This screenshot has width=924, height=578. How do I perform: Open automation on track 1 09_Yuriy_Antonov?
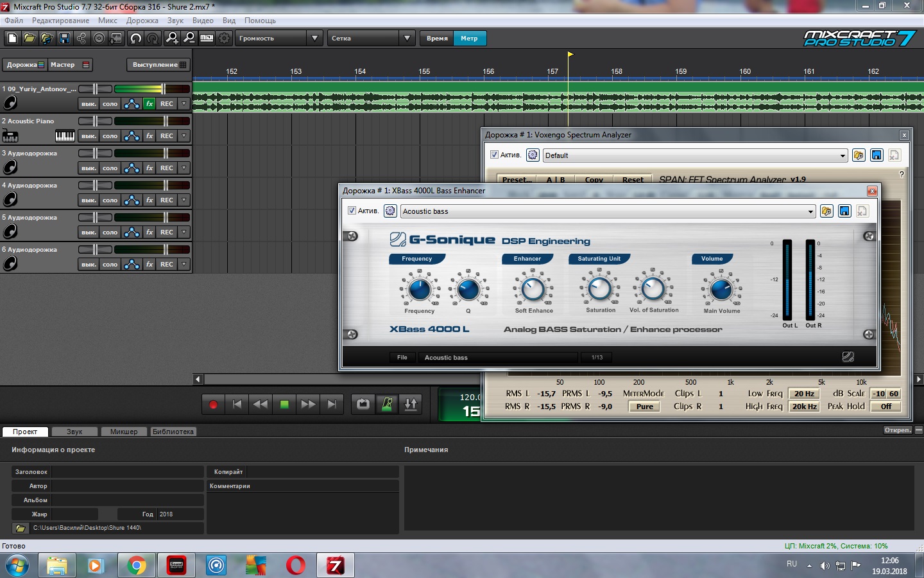[132, 103]
